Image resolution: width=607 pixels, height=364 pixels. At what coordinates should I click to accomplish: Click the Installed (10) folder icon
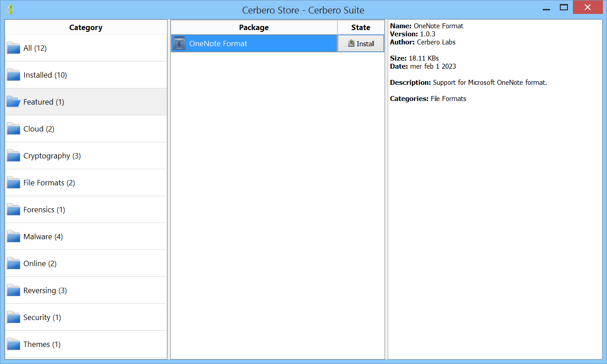coord(13,75)
